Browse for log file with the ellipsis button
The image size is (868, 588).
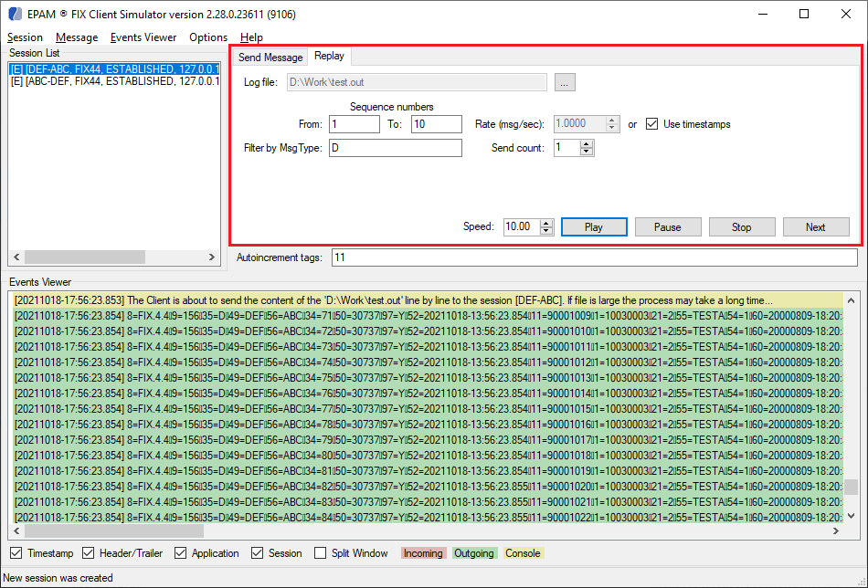(x=564, y=82)
